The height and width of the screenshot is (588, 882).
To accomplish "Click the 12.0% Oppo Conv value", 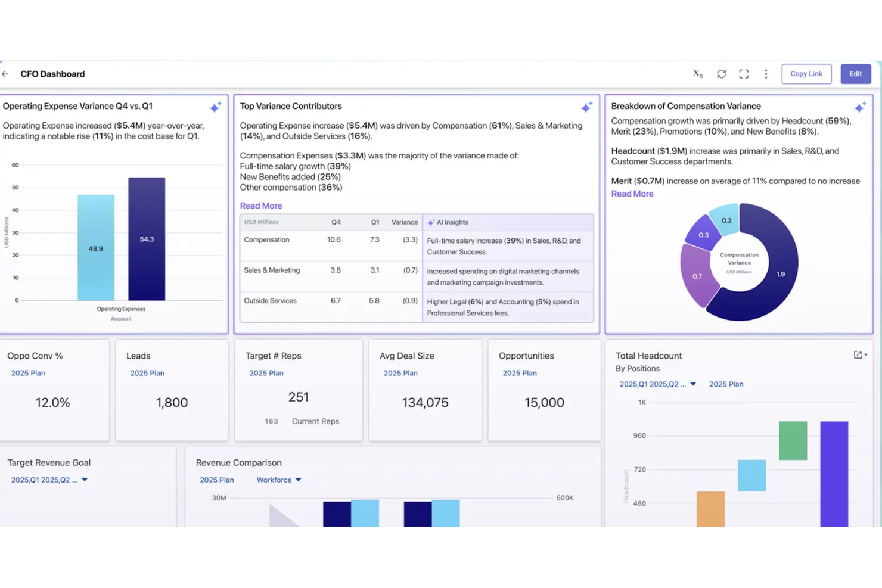I will (x=52, y=403).
